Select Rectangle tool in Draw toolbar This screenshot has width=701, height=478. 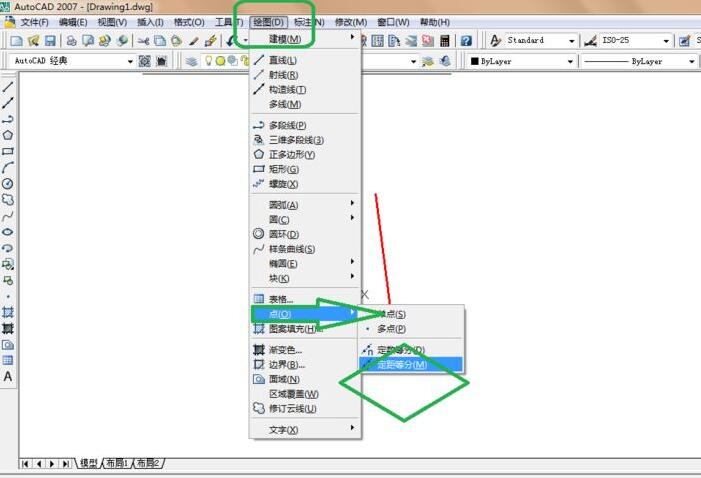8,151
